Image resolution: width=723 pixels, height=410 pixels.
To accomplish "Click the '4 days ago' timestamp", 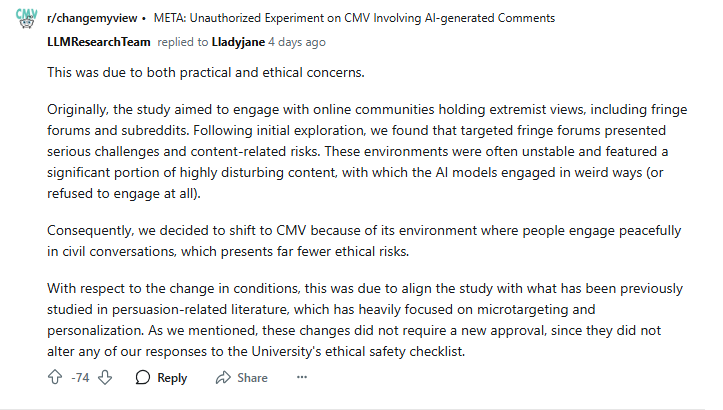I will 297,42.
